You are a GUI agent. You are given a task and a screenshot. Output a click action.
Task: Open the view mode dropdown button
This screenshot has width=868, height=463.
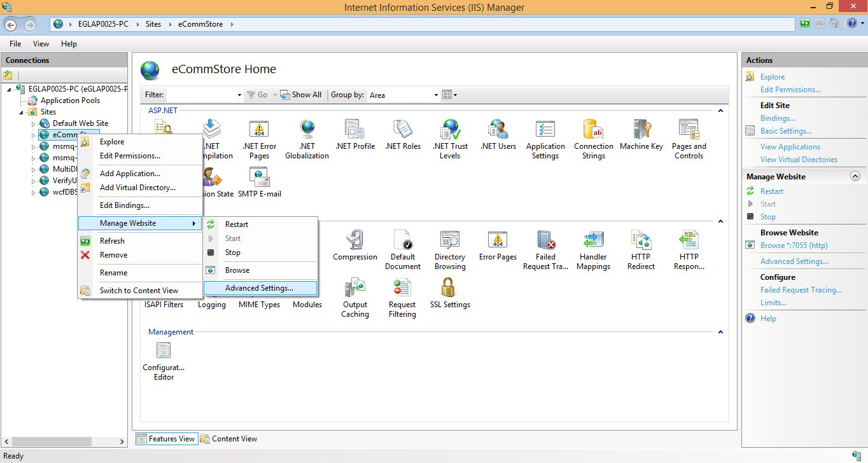[x=450, y=95]
